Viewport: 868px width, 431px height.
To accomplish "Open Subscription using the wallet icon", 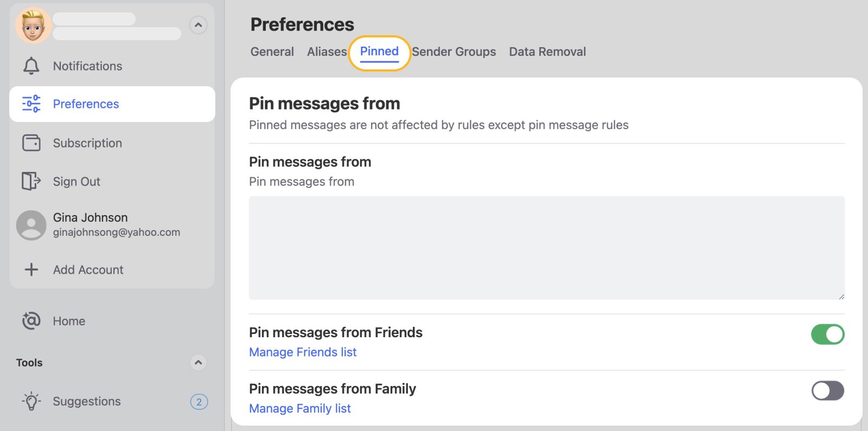I will (x=31, y=143).
